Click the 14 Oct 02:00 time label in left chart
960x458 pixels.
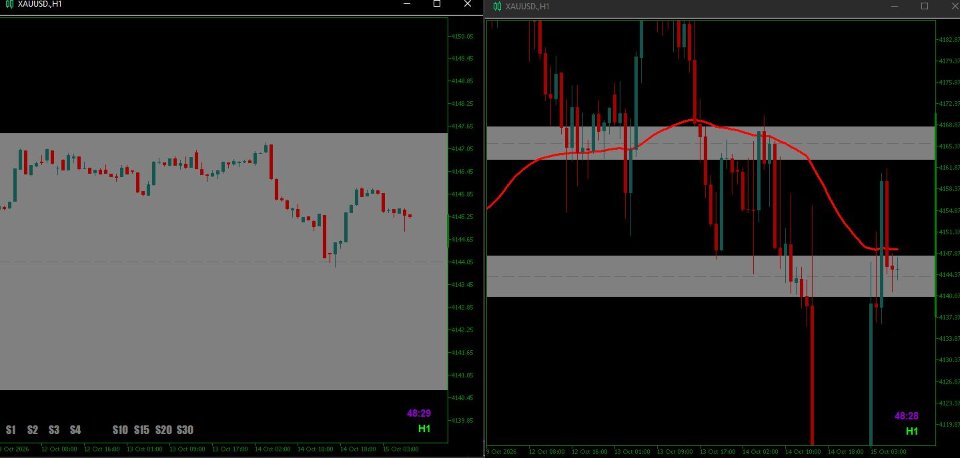[x=272, y=449]
